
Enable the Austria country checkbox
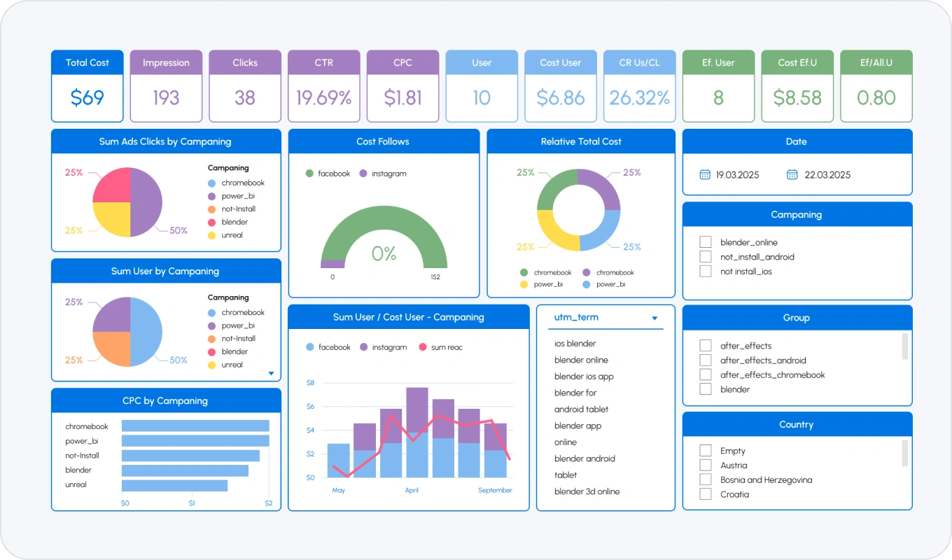pyautogui.click(x=706, y=465)
